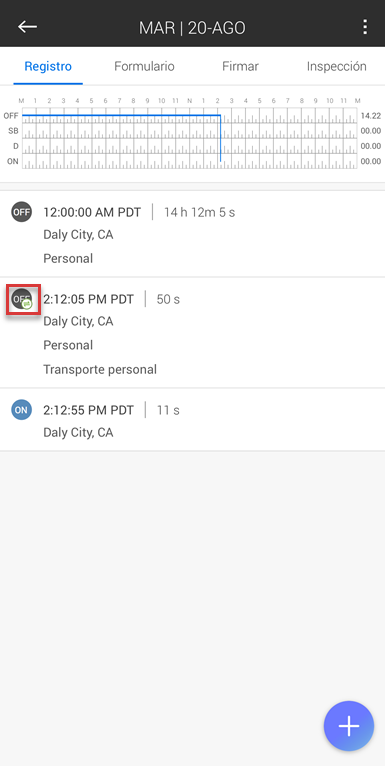The image size is (385, 767).
Task: Click the 14 h 12m 5 s duration
Action: pos(200,212)
